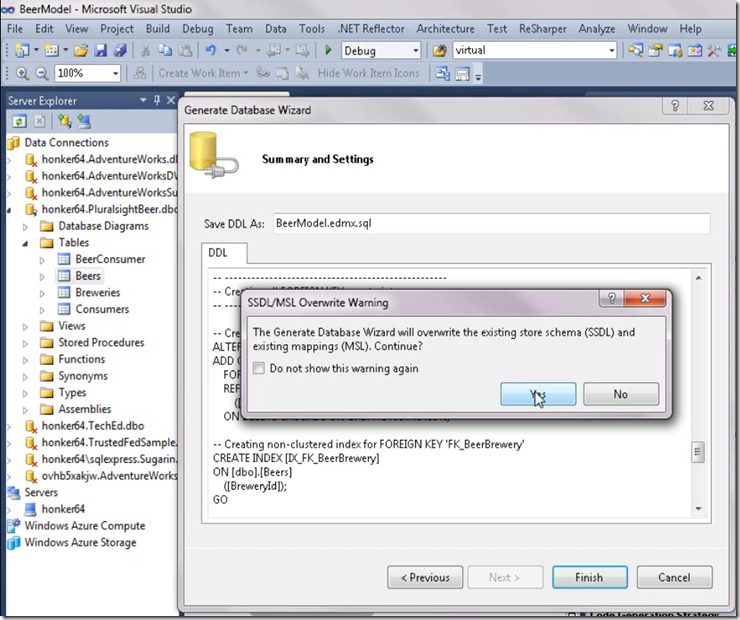Click the Generate Database Wizard help button
This screenshot has height=620, width=740.
675,106
